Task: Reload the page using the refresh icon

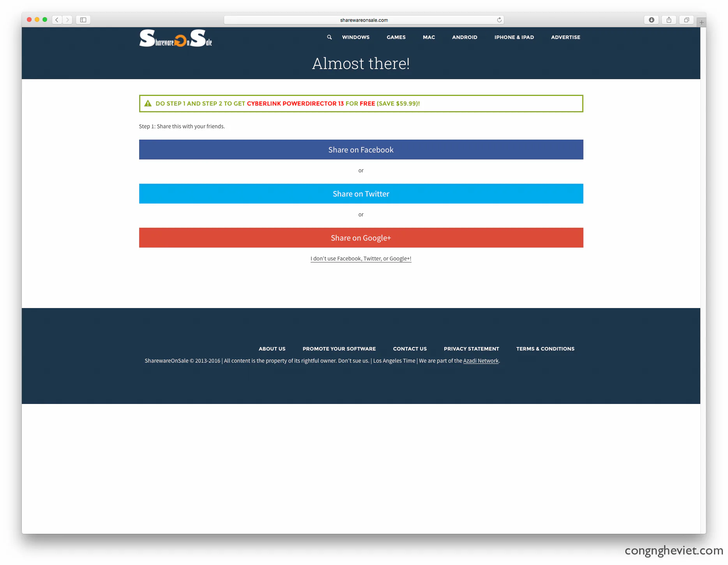Action: pos(499,20)
